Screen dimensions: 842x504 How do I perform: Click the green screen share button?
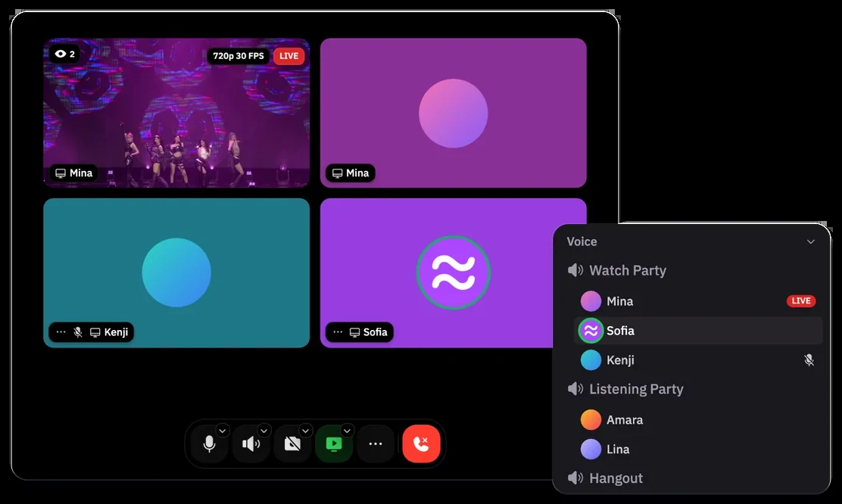[334, 444]
